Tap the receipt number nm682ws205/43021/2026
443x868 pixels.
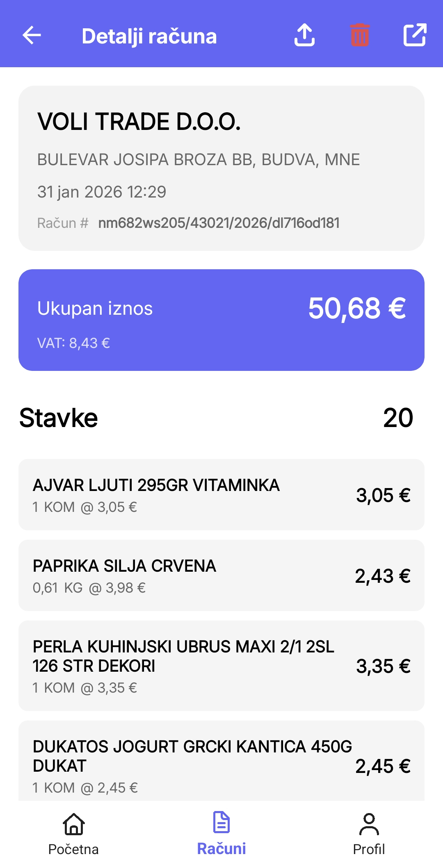point(219,223)
